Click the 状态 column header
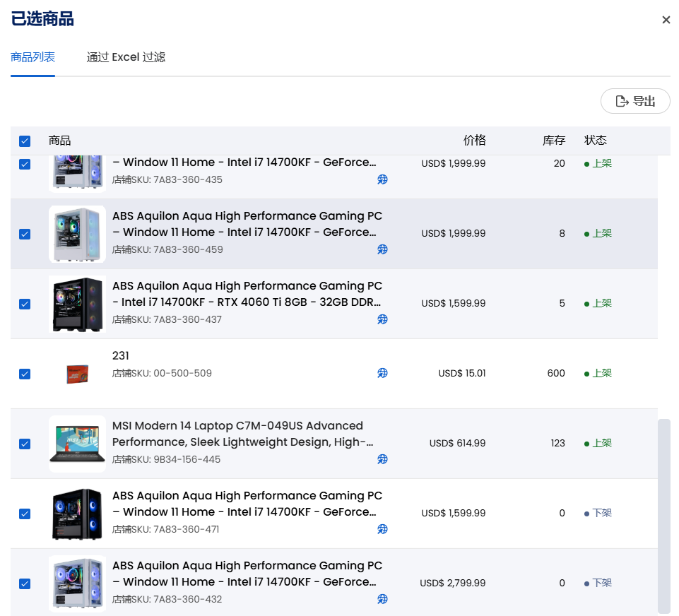The width and height of the screenshot is (679, 616). coord(596,141)
